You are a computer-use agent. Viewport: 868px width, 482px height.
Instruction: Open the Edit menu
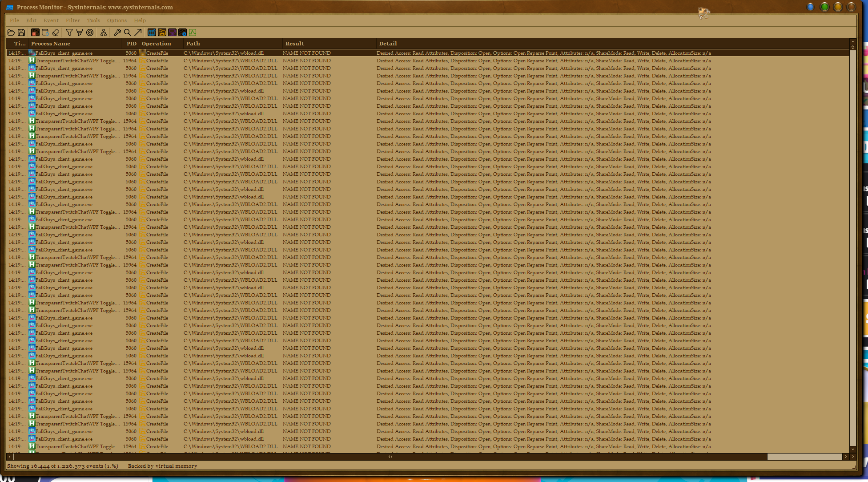pos(31,20)
